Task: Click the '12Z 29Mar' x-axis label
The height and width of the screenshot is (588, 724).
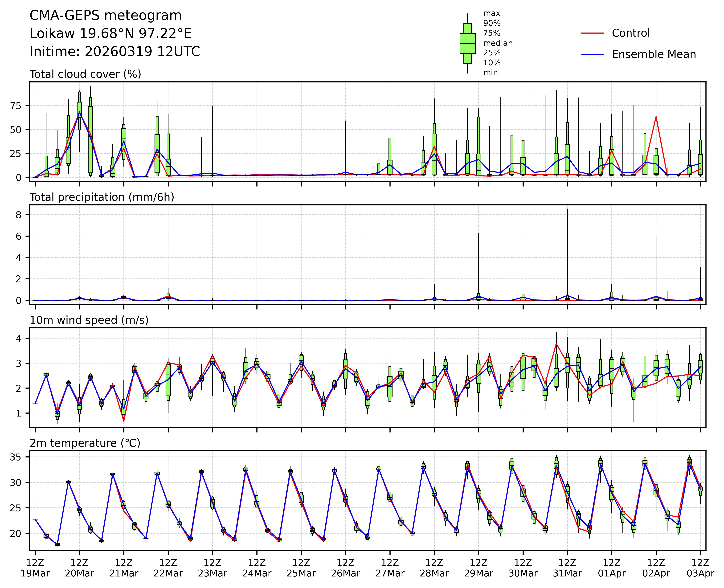Action: (478, 568)
